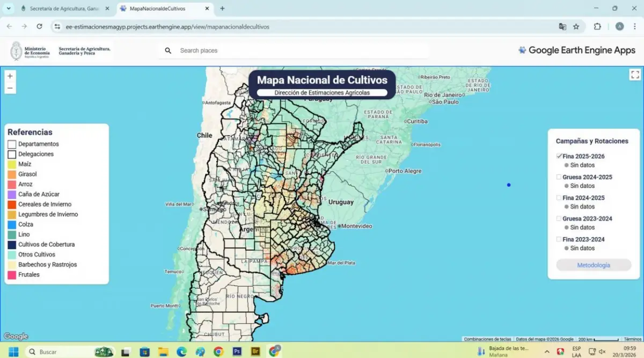Zoom in on the map with plus icon
Screen dimensions: 644x358
pos(10,76)
